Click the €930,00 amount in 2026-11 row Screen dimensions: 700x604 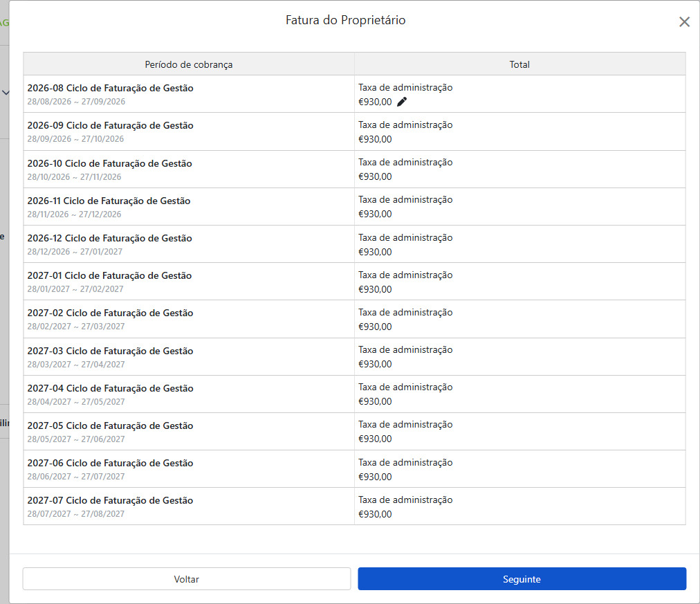[375, 214]
